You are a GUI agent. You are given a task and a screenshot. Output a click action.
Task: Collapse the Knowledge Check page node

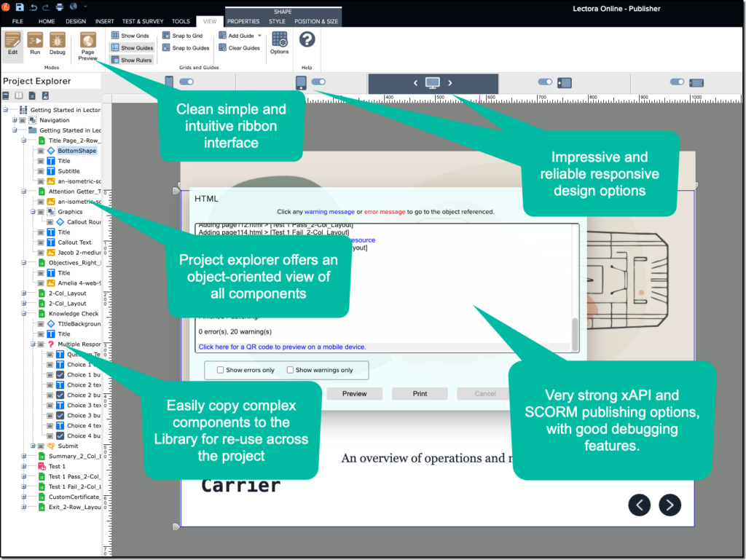(x=23, y=314)
